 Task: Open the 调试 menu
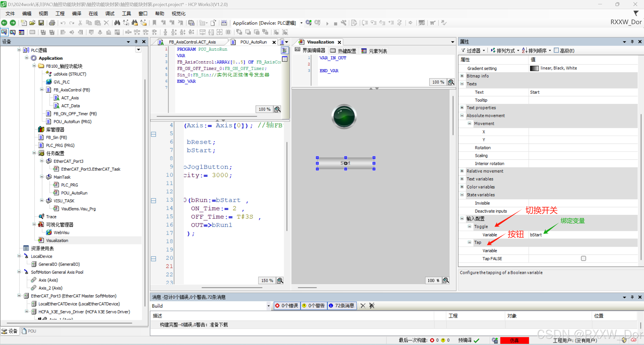(109, 13)
